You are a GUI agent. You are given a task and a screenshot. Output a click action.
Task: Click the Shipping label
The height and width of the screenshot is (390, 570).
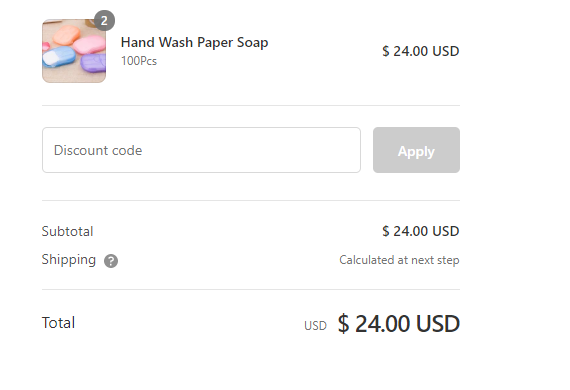[x=69, y=260]
